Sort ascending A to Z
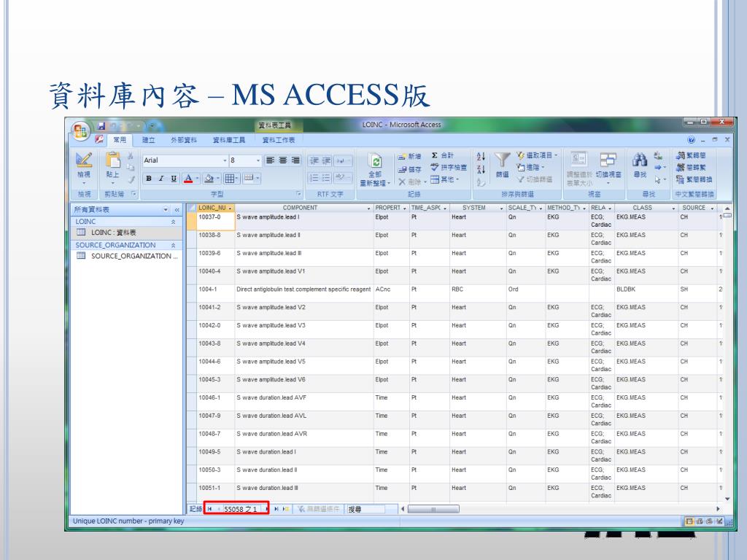 pos(481,157)
